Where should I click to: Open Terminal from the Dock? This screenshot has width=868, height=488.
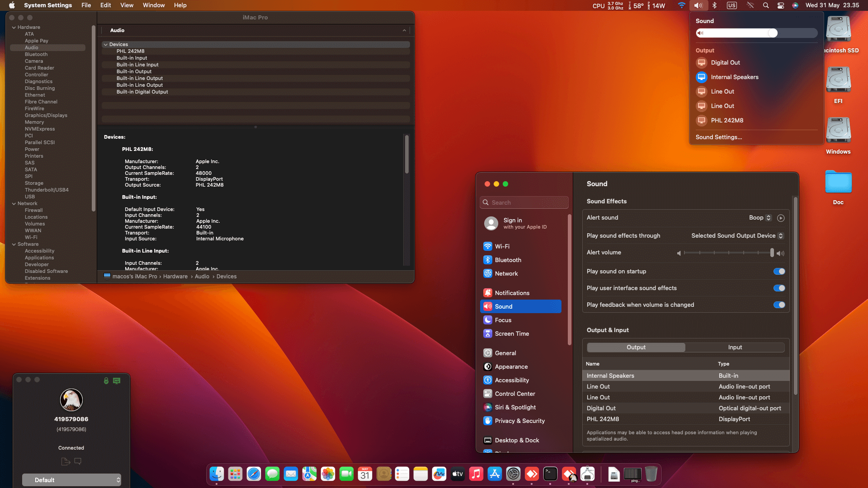550,474
